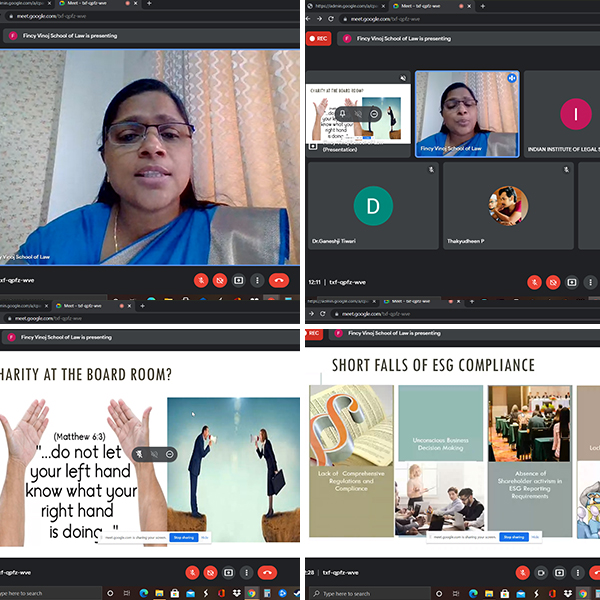Click address bar in top-right browser window
Viewport: 600px width, 600px height.
pyautogui.click(x=469, y=19)
